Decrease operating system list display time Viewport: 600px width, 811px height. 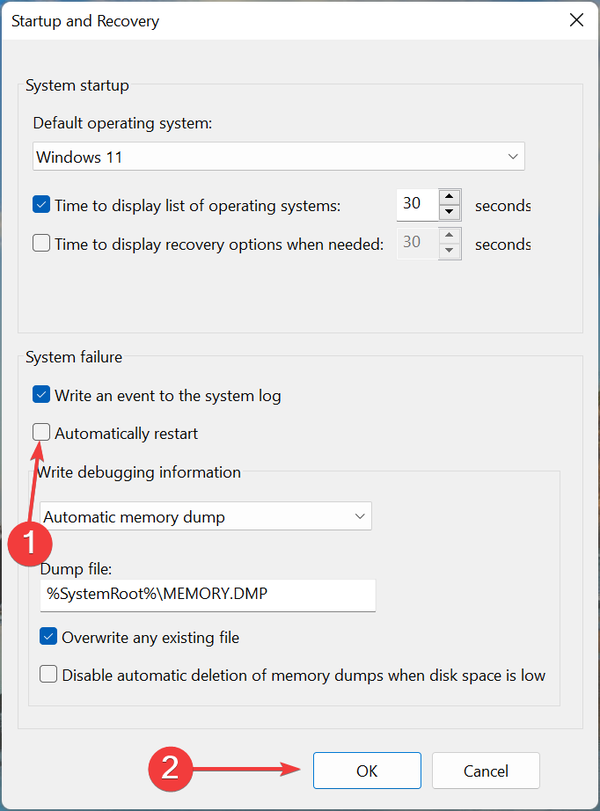[x=450, y=212]
